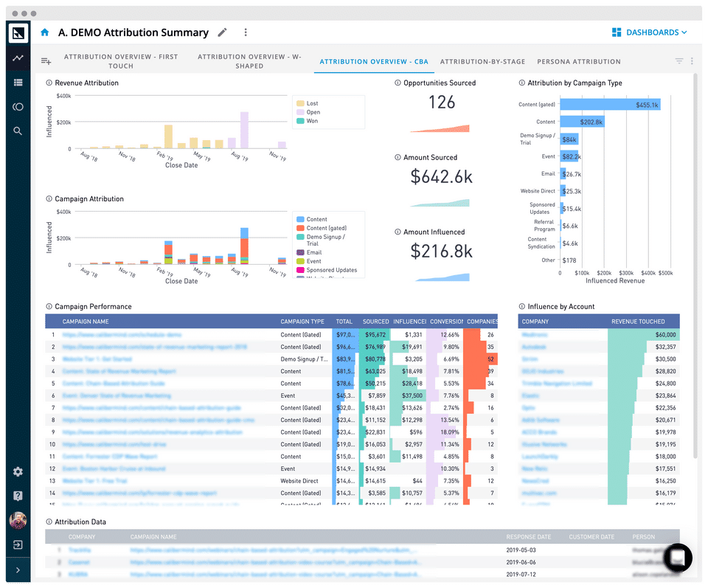Screen dimensions: 708x588
Task: Show info for Attribution by Campaign Type
Action: tap(522, 83)
